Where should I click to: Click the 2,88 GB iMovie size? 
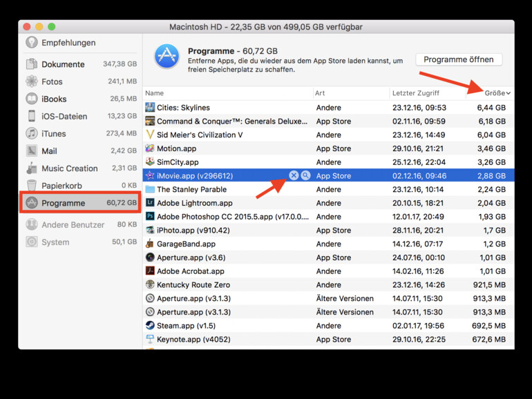[492, 175]
